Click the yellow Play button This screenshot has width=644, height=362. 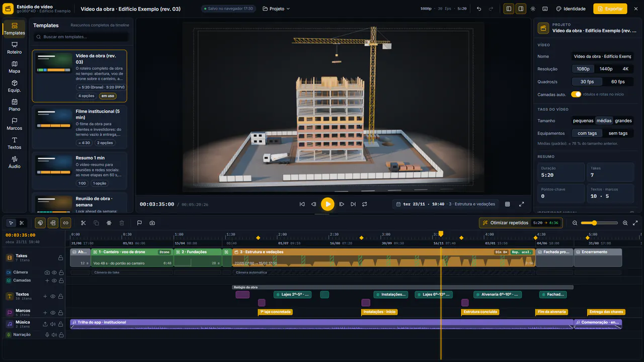pyautogui.click(x=328, y=204)
